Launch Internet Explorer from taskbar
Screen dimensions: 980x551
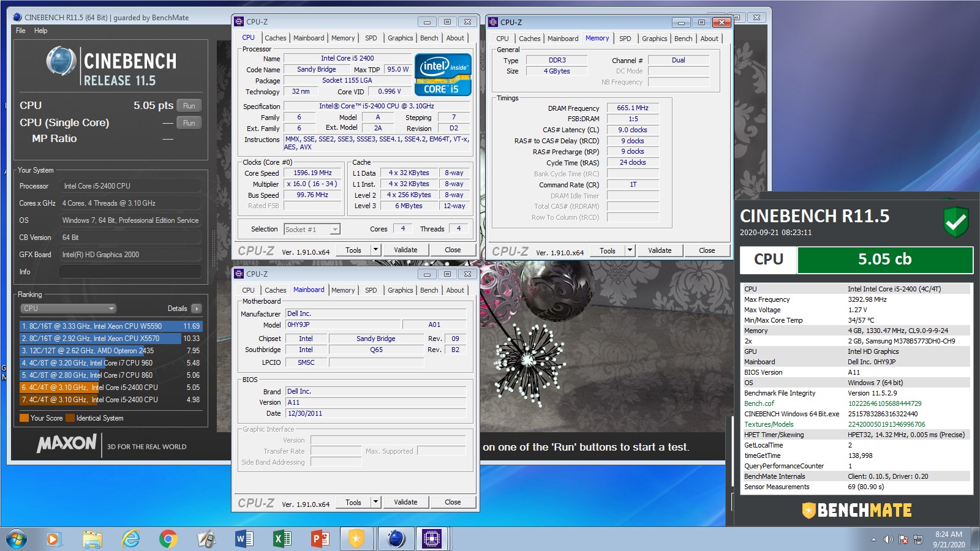click(x=130, y=539)
